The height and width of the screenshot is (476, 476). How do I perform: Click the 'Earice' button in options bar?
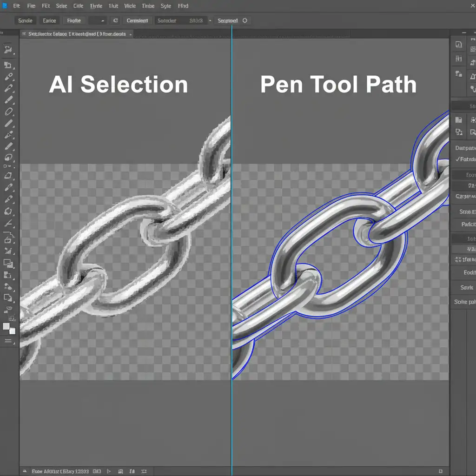point(49,20)
